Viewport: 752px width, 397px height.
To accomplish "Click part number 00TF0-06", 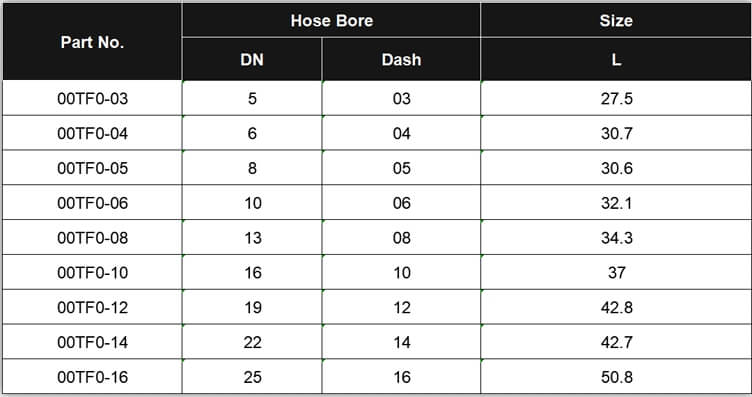I will click(92, 203).
